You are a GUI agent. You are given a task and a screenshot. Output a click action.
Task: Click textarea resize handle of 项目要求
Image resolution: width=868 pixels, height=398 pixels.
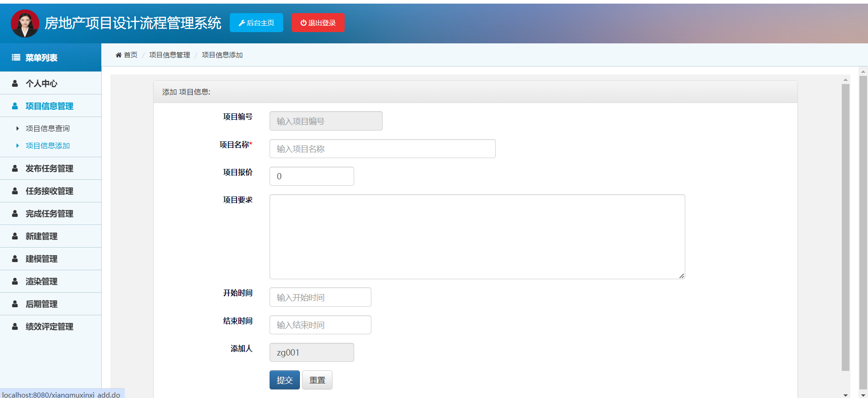(682, 276)
